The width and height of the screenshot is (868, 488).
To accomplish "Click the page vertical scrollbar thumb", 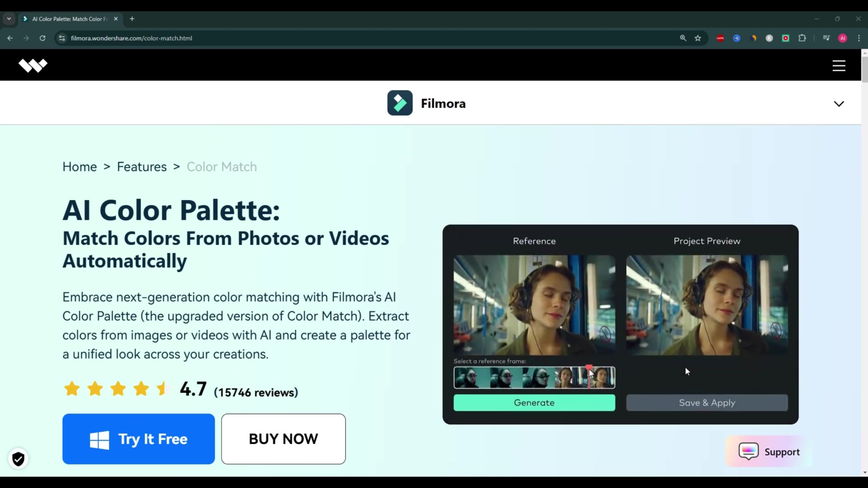I will pyautogui.click(x=864, y=69).
